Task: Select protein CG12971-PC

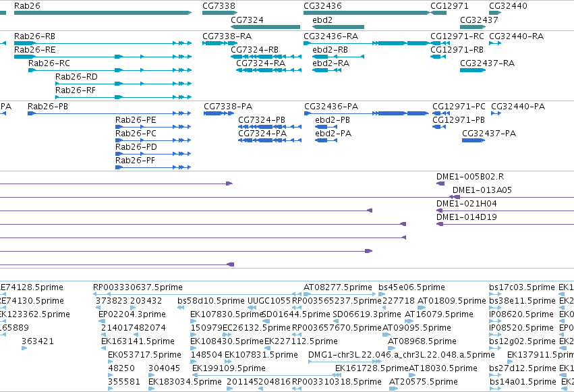Action: pos(441,113)
